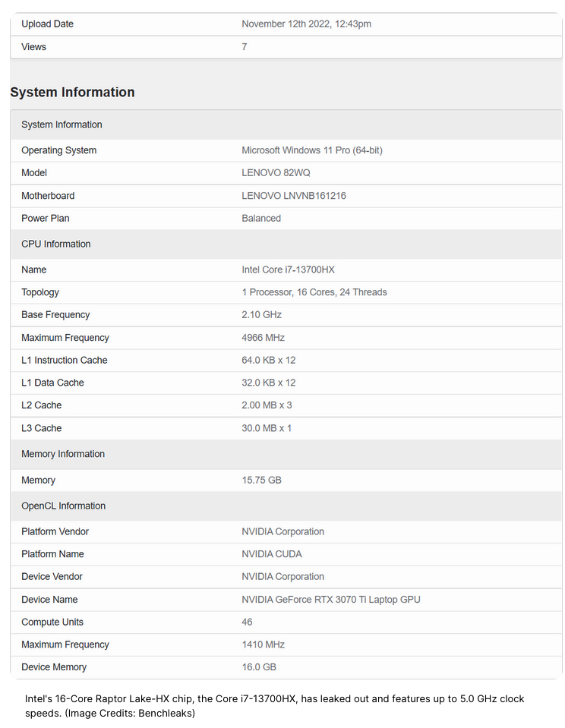Select 'NVIDIA GeForce RTX 3070 Ti Laptop GPU'
565x728 pixels.
point(331,600)
